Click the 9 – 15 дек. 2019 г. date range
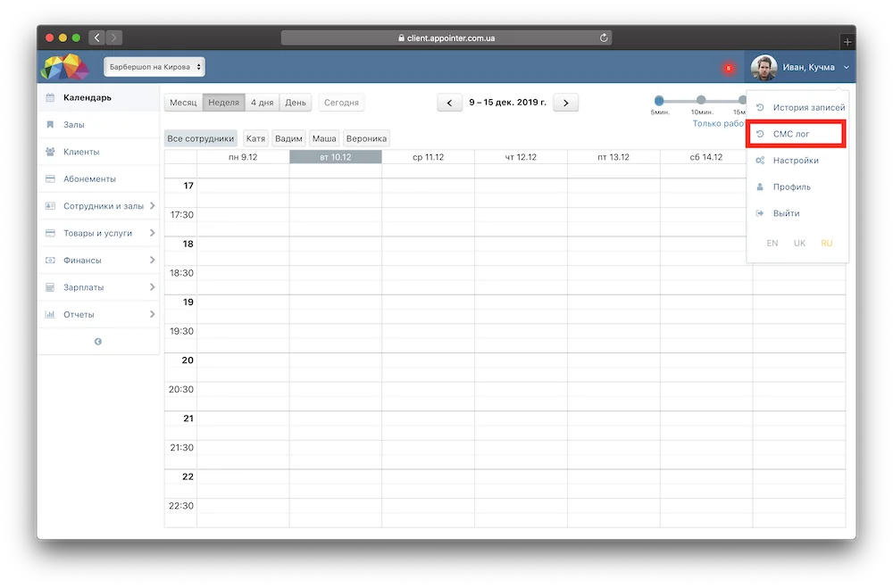 click(x=507, y=103)
